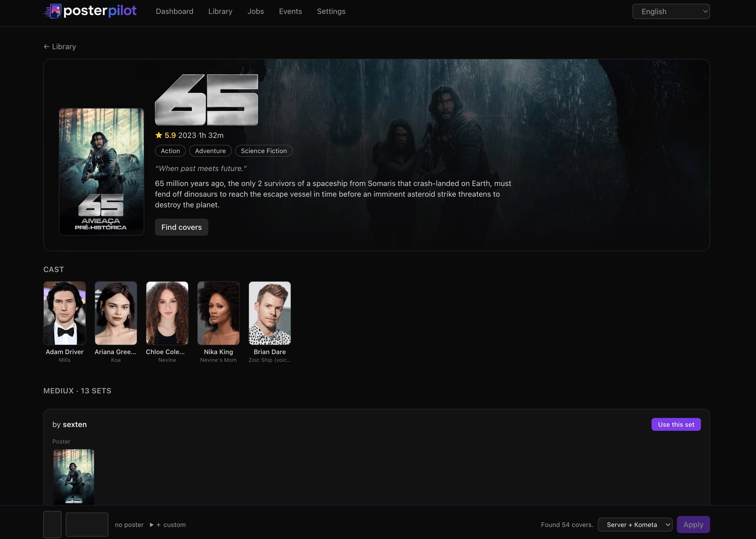This screenshot has width=756, height=539.
Task: Click the sexten author name
Action: click(75, 425)
